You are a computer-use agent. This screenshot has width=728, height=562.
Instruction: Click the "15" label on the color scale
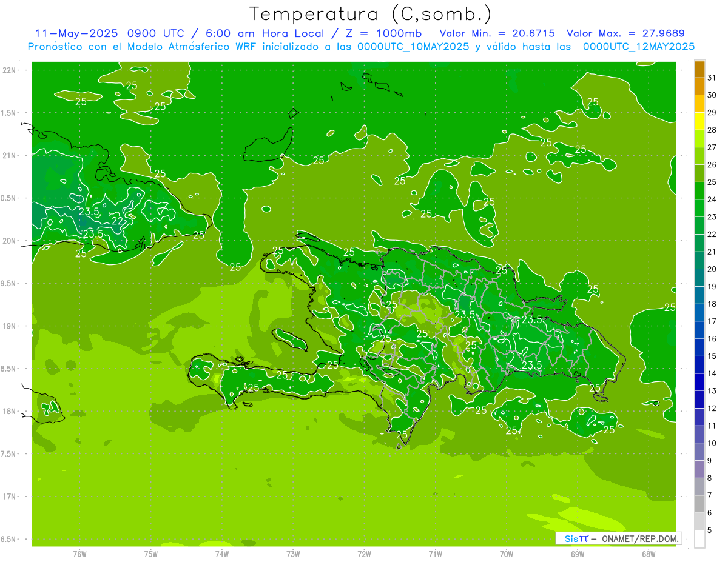point(712,356)
